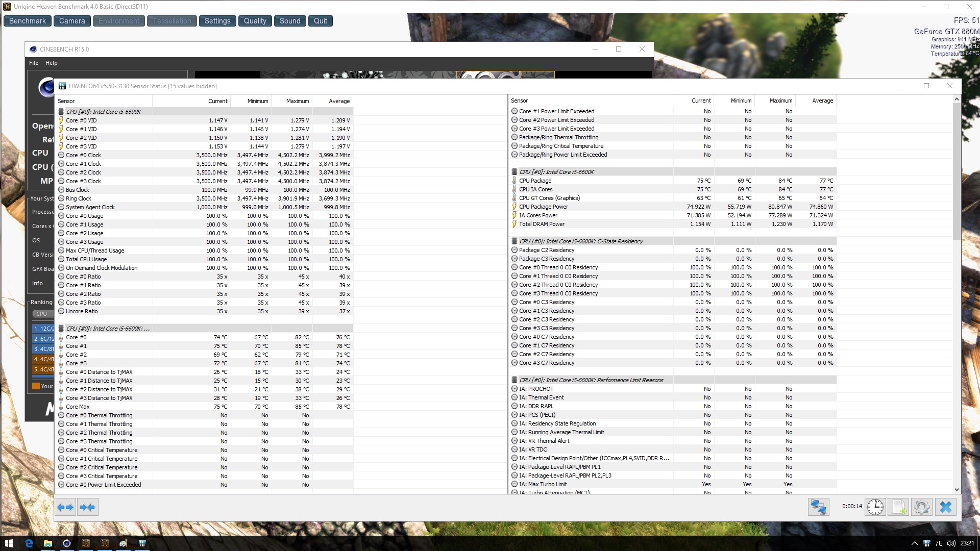Click the network remote monitoring icon
This screenshot has height=551, width=980.
coord(818,507)
